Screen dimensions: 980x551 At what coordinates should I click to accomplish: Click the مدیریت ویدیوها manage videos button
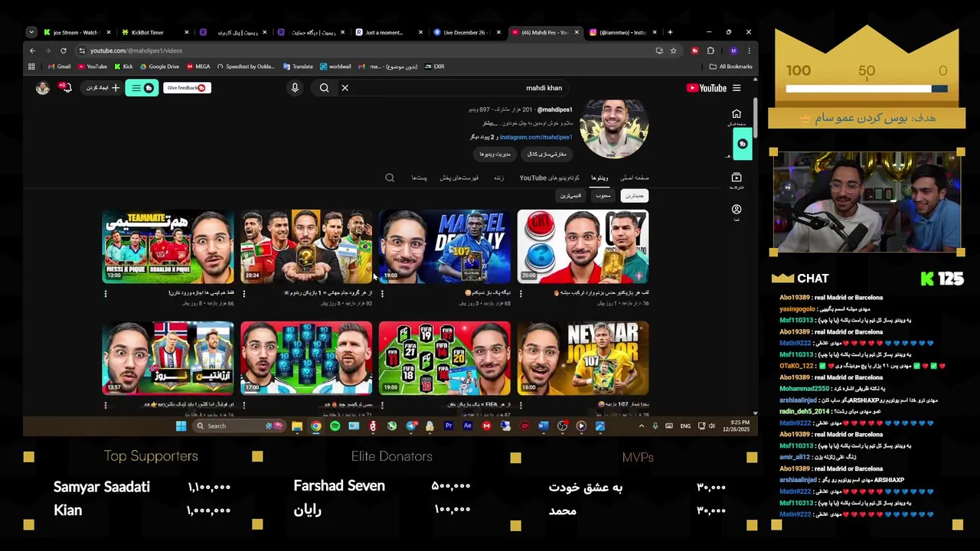[x=495, y=155]
